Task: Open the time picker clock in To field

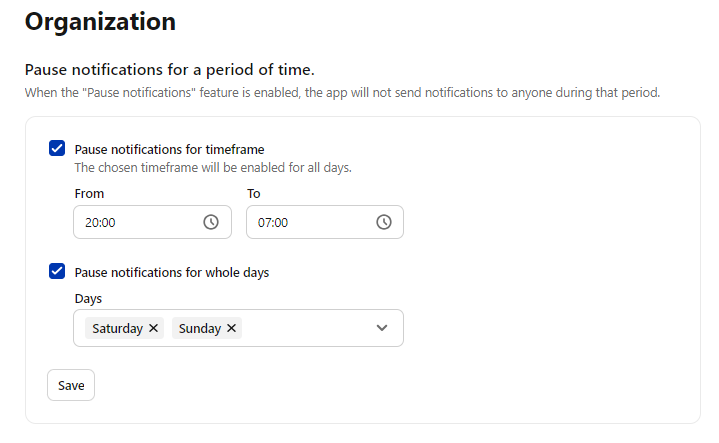Action: pos(384,222)
